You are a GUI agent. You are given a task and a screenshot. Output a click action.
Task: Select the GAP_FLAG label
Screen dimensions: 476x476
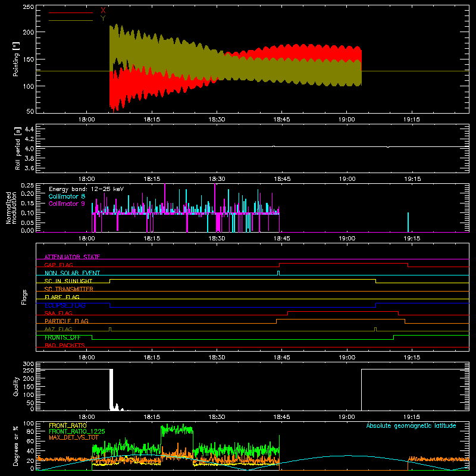59,265
